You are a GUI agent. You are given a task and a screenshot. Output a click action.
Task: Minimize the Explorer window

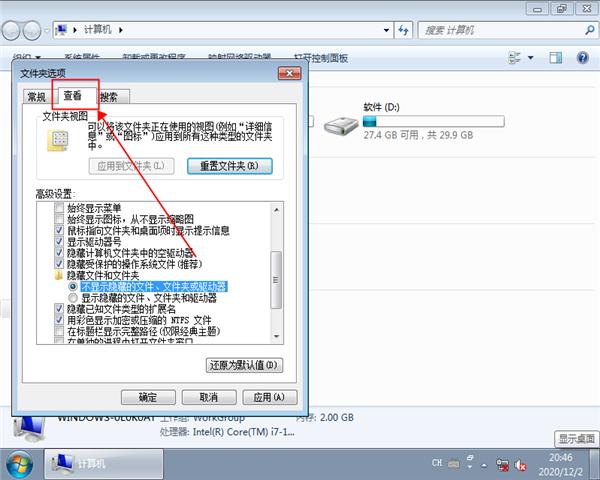[x=537, y=9]
